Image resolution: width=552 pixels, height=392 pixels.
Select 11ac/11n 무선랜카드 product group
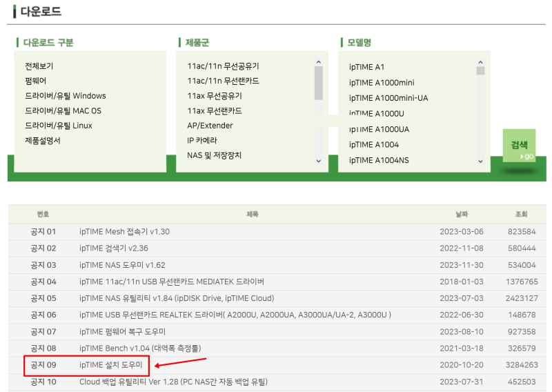(223, 81)
